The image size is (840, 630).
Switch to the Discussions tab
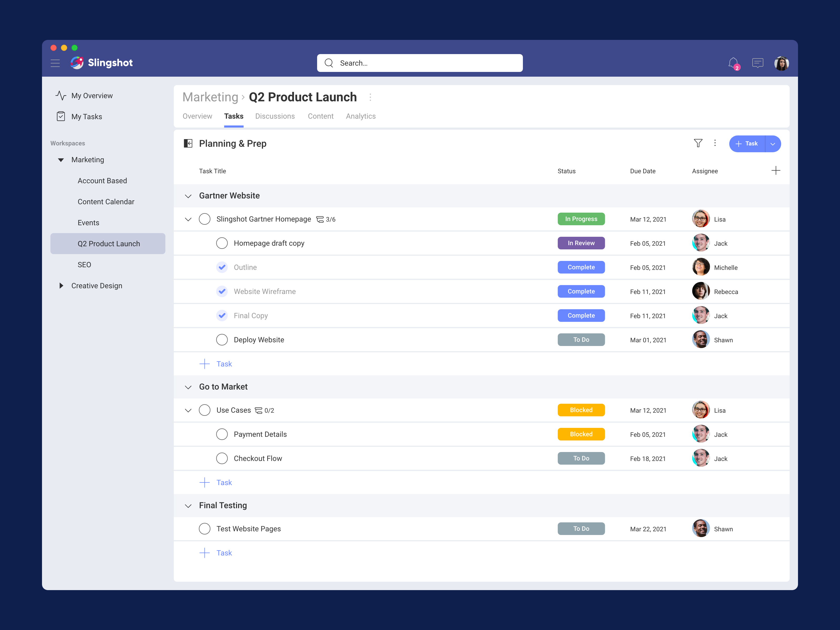(x=275, y=116)
